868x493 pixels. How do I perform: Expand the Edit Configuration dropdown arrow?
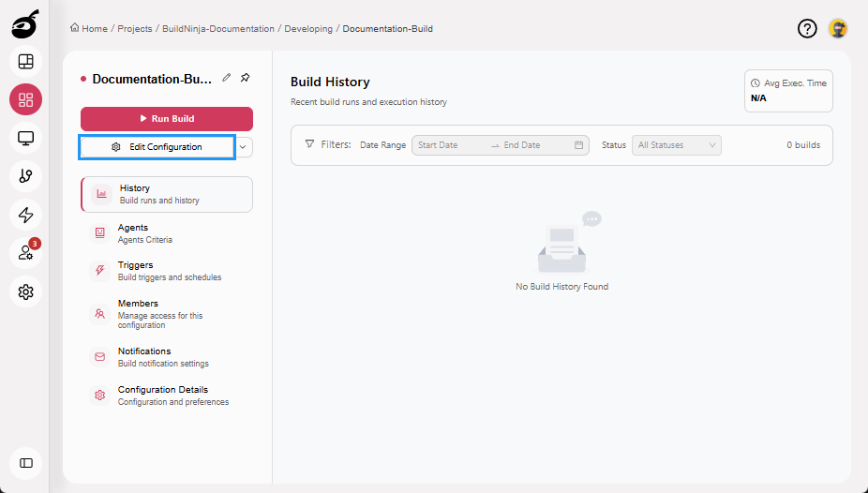(x=243, y=147)
